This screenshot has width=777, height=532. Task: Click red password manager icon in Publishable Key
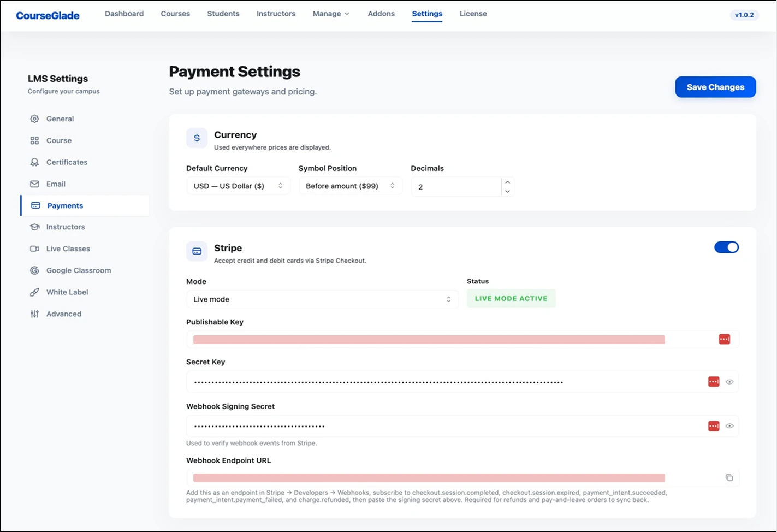pyautogui.click(x=724, y=339)
